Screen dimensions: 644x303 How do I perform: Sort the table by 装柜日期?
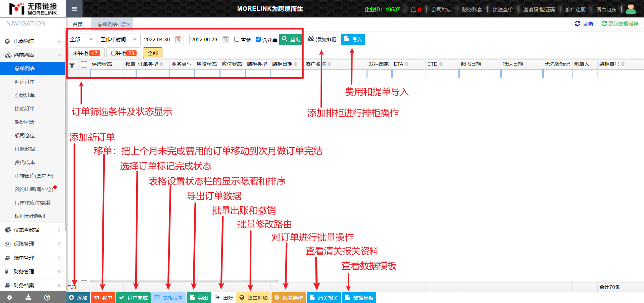coord(296,64)
